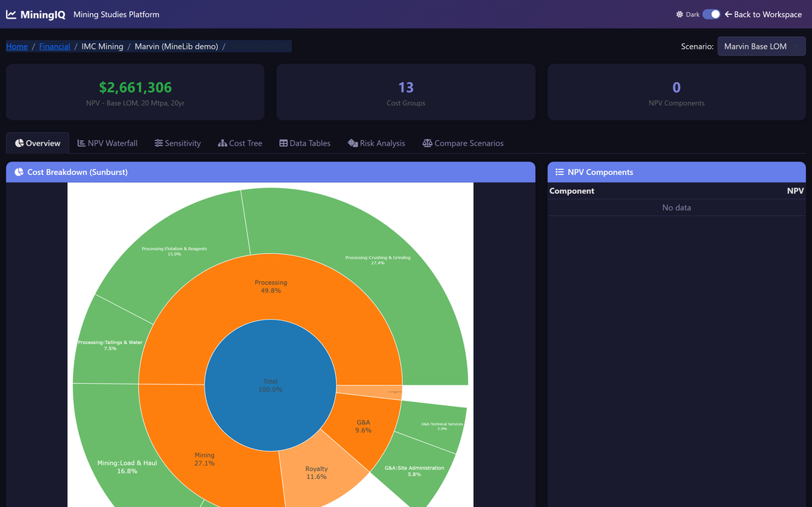Click the Flotation & Reagents 15.0% segment
The width and height of the screenshot is (812, 507).
click(x=174, y=251)
